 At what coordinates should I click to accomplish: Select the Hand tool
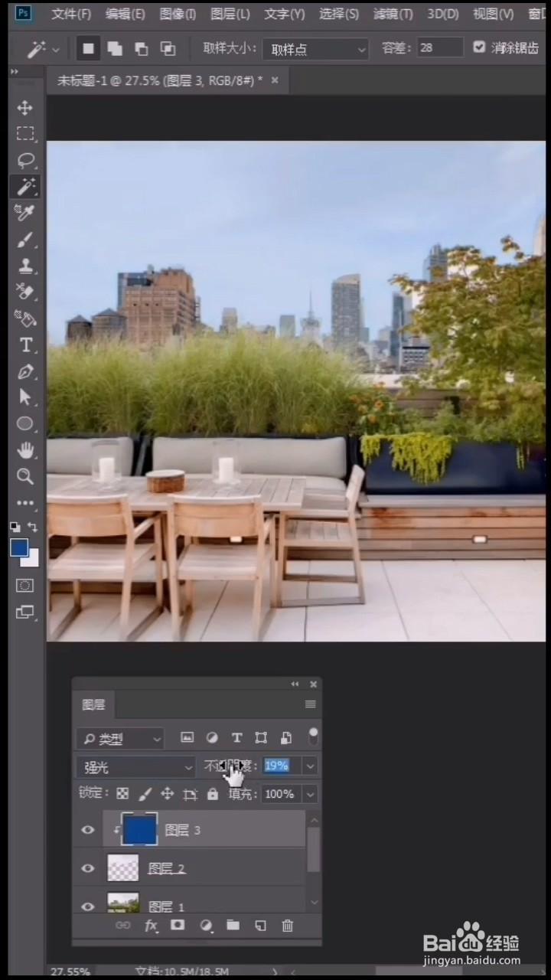[25, 449]
